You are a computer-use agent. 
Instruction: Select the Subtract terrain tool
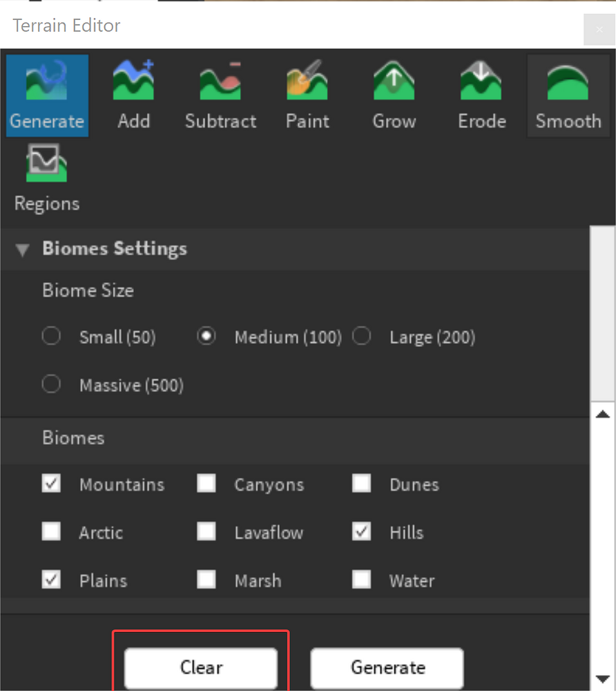point(220,95)
